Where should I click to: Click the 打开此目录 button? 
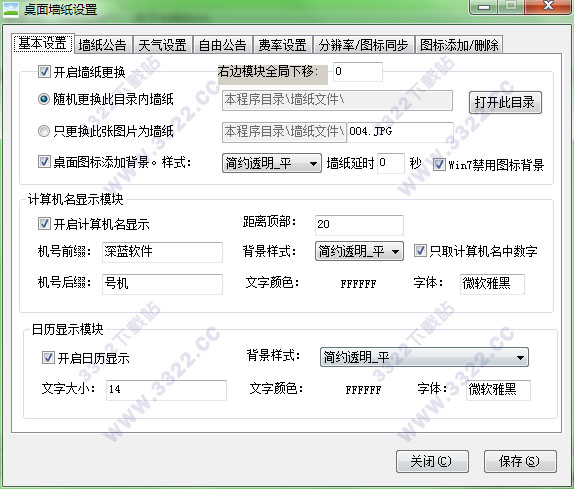pyautogui.click(x=505, y=102)
